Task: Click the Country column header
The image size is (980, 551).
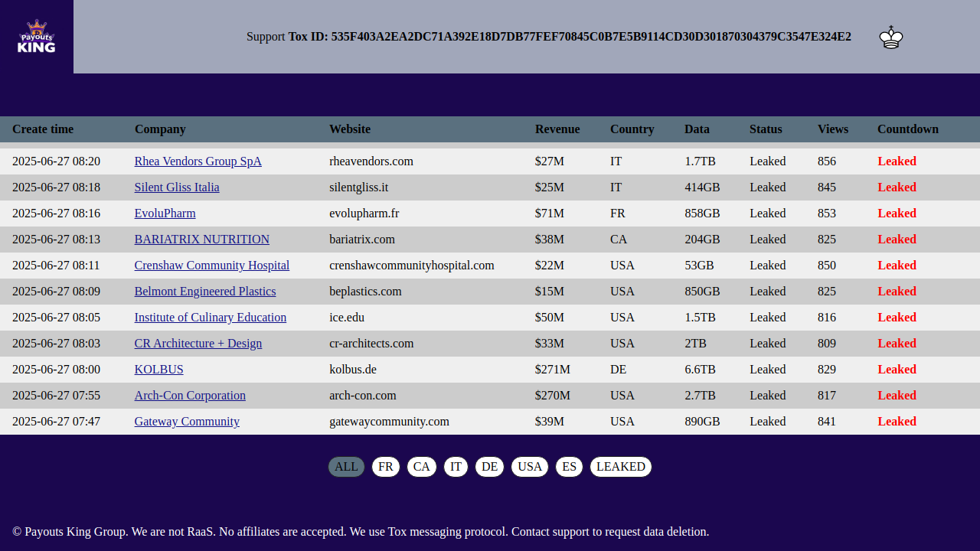Action: (632, 129)
